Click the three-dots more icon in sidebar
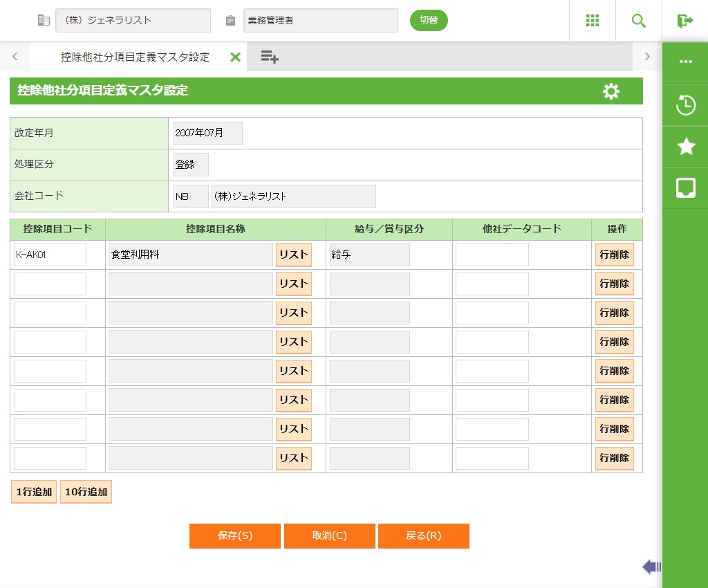Viewport: 708px width, 588px height. click(x=685, y=62)
